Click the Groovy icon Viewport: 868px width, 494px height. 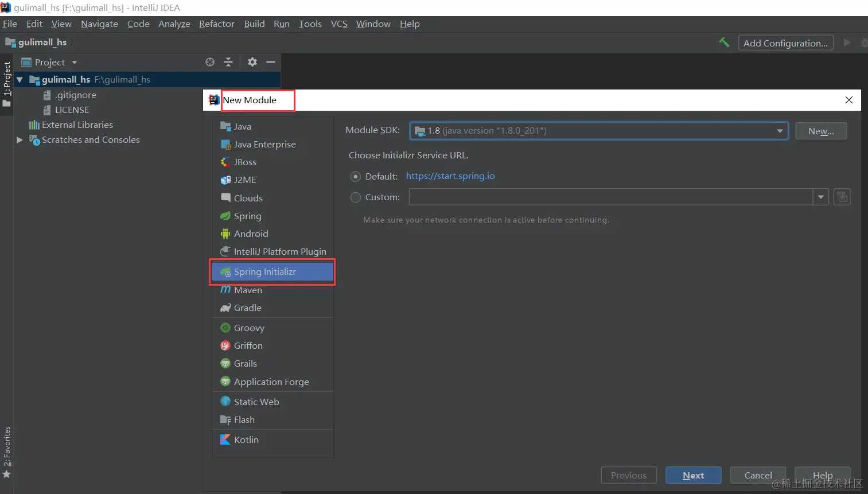(225, 328)
